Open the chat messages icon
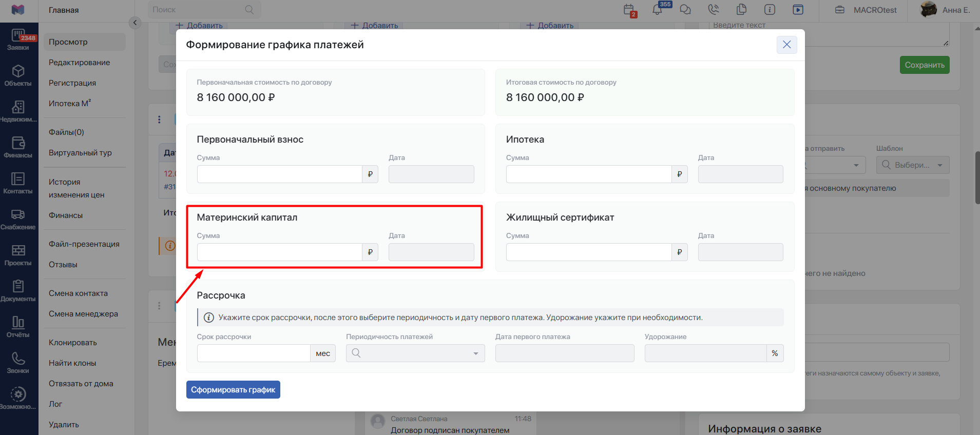The width and height of the screenshot is (980, 435). tap(685, 10)
